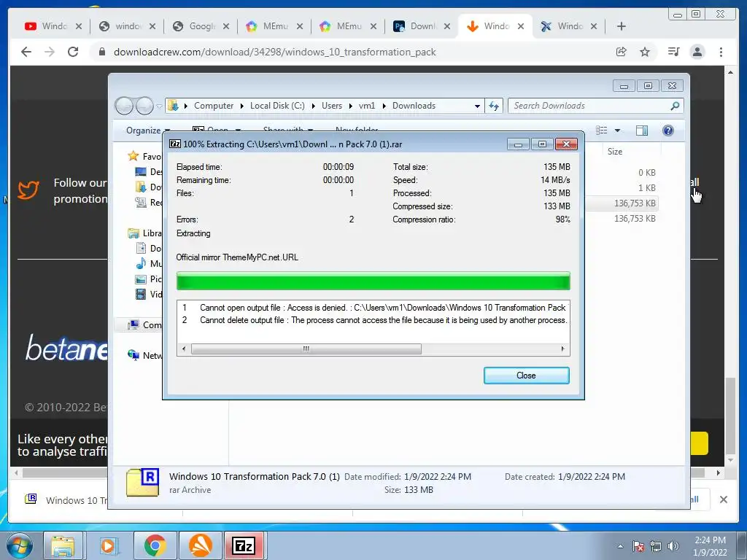Click Local Disk (C:) breadcrumb
Image resolution: width=747 pixels, height=560 pixels.
click(x=277, y=106)
